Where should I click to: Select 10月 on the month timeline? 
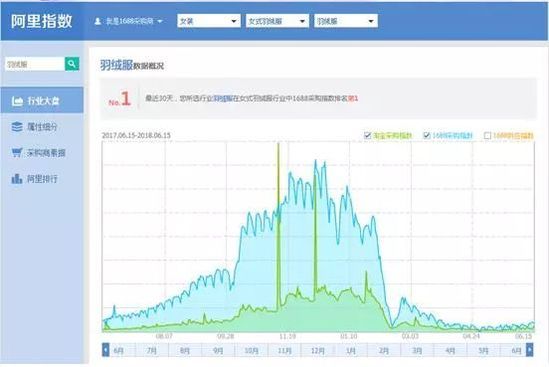(x=251, y=350)
